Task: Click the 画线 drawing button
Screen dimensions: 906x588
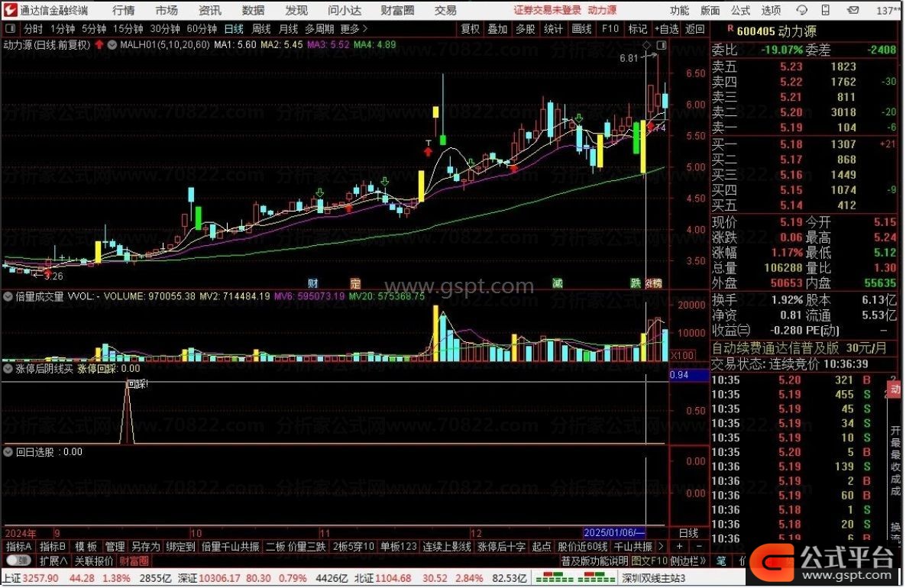Action: coord(582,29)
